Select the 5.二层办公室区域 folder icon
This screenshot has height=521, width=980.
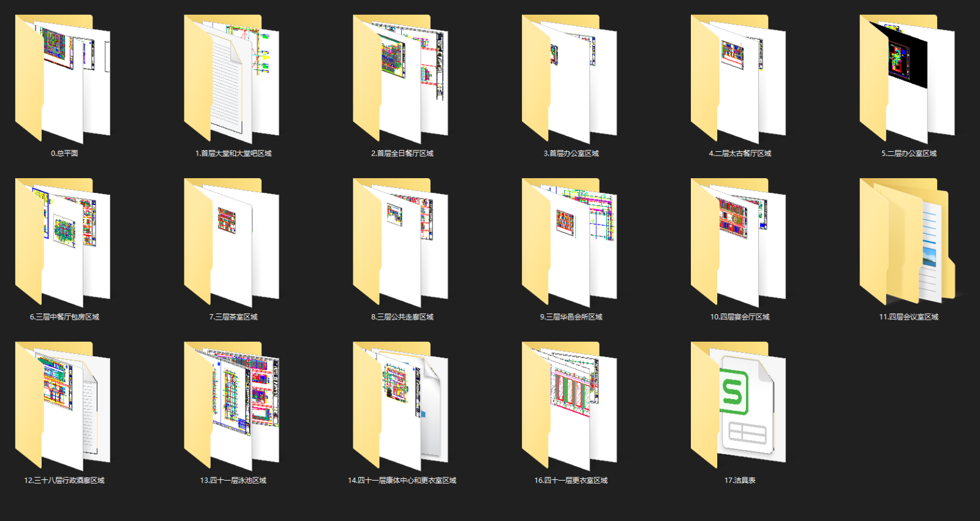pos(908,79)
